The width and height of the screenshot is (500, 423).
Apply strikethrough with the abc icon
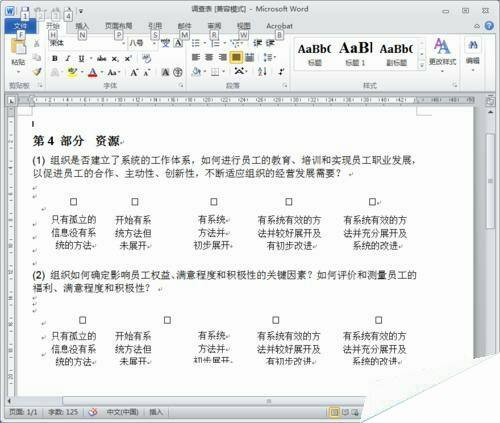101,59
